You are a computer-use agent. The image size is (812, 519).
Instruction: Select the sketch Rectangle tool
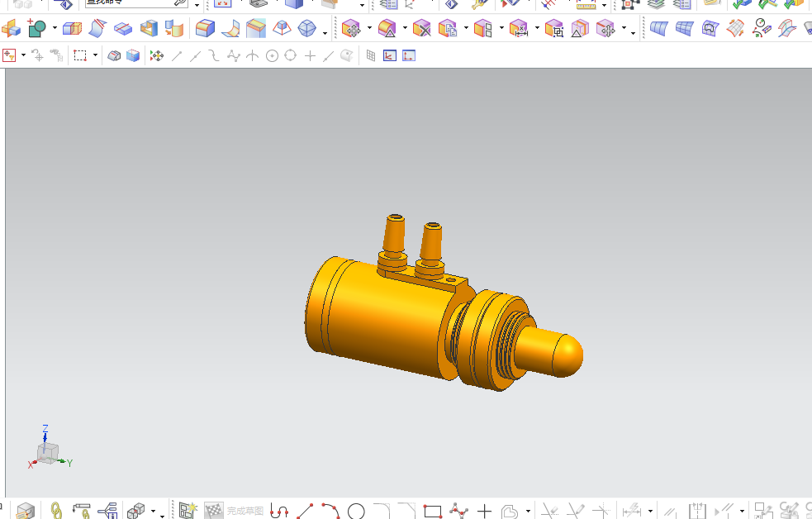pos(432,511)
